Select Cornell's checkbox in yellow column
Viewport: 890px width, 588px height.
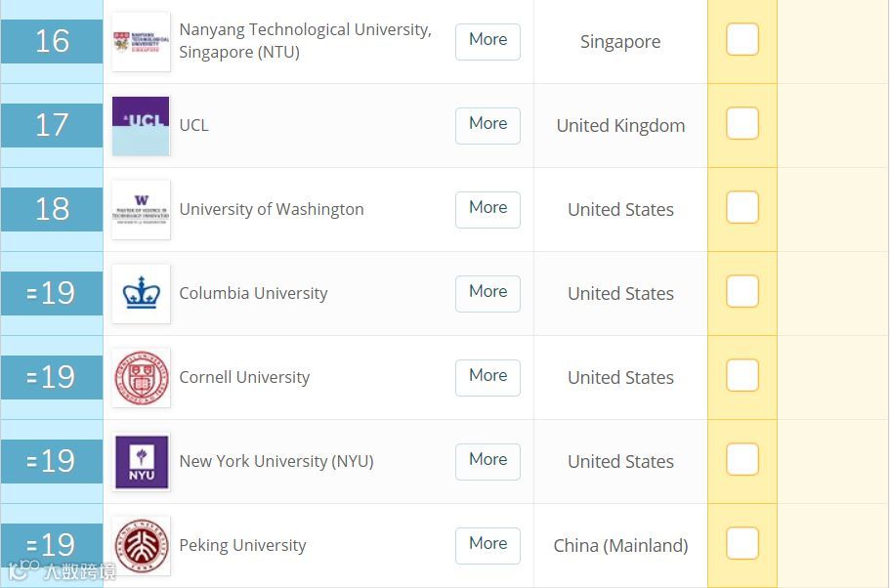742,375
